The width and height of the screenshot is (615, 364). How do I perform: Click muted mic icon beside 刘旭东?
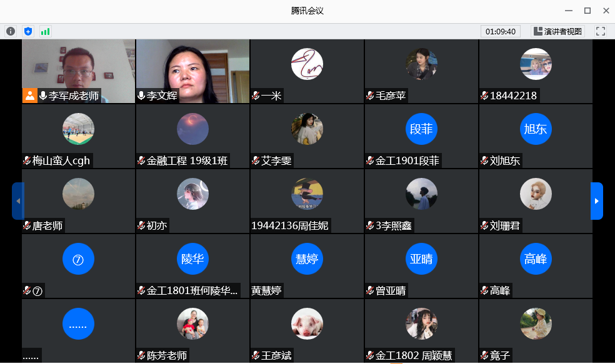pos(484,160)
